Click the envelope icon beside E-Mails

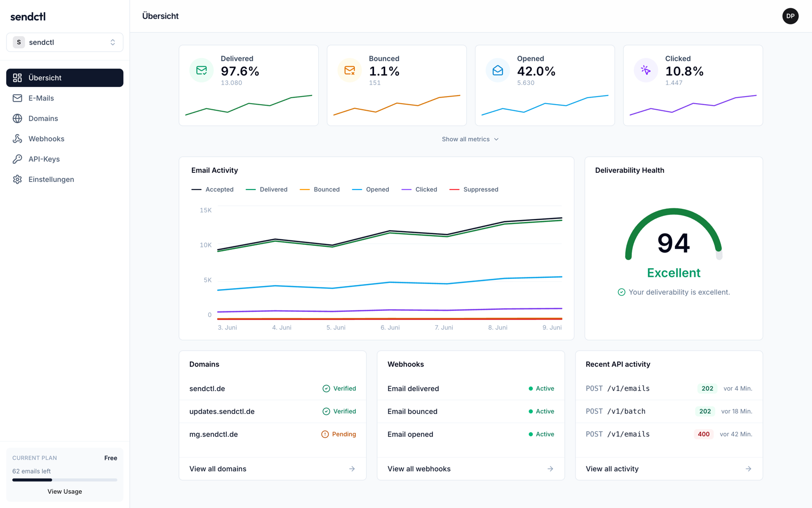pyautogui.click(x=17, y=98)
